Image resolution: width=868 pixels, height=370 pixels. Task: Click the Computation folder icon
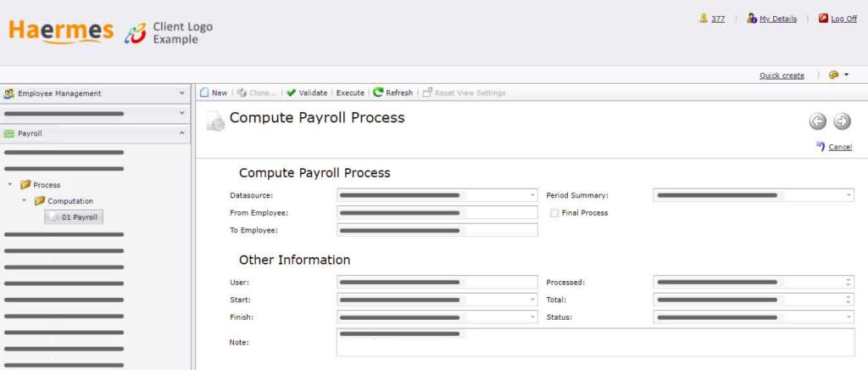[x=39, y=200]
